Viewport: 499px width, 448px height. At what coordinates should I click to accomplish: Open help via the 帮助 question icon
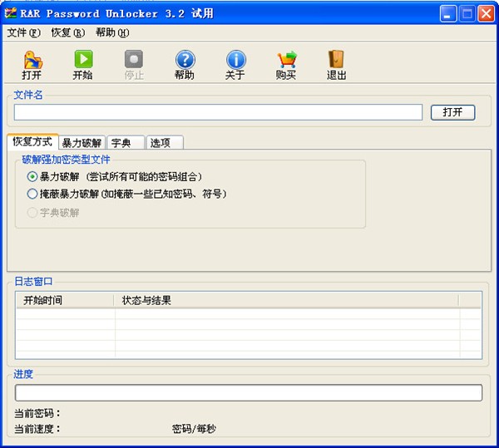185,60
